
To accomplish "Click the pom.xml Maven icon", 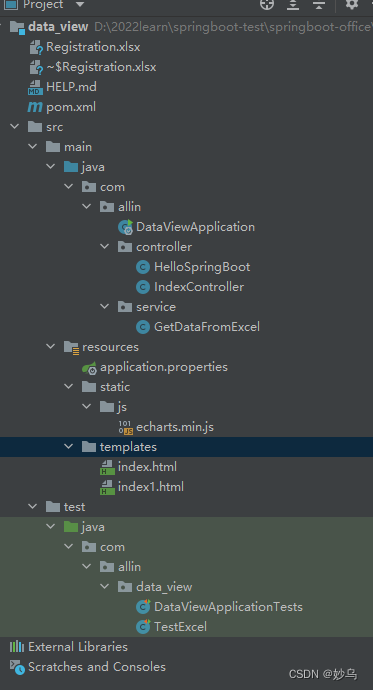I will pos(35,107).
